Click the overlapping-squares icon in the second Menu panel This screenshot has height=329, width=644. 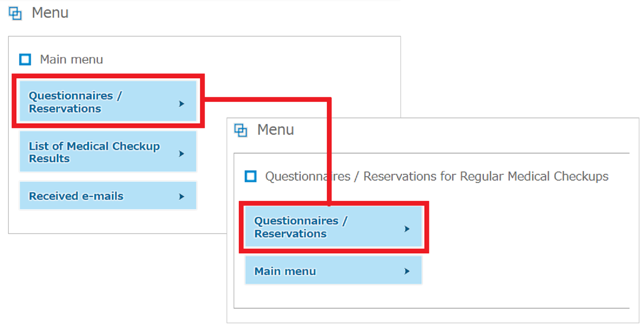point(241,130)
